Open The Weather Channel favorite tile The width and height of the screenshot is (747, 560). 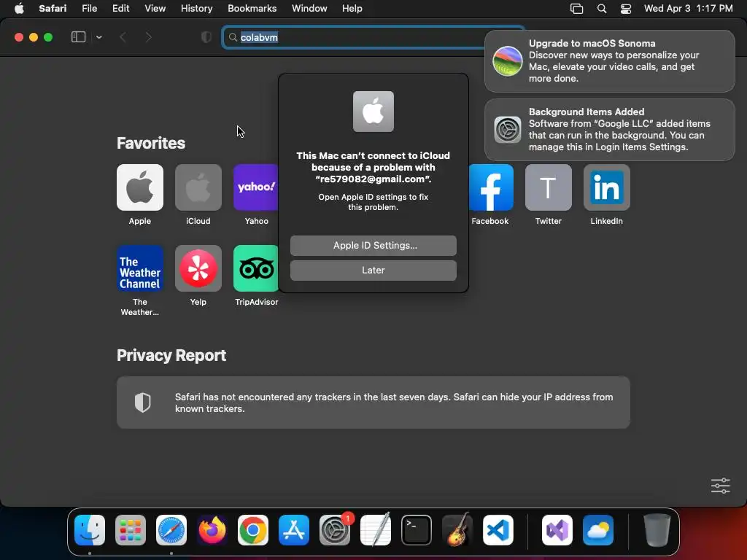click(139, 268)
